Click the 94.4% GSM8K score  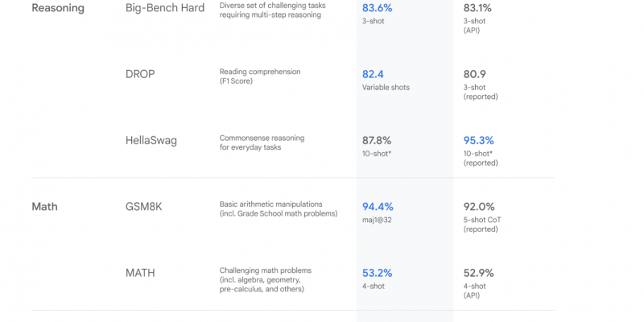[378, 207]
